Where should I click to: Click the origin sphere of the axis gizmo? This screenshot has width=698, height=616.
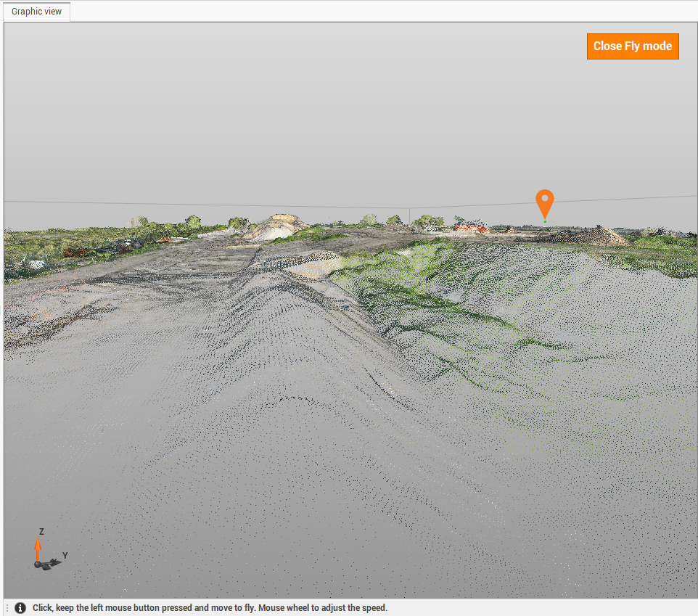[x=37, y=564]
